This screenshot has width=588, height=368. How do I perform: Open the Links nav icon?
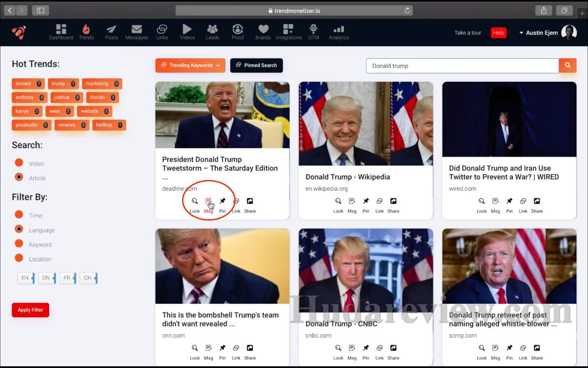(162, 29)
